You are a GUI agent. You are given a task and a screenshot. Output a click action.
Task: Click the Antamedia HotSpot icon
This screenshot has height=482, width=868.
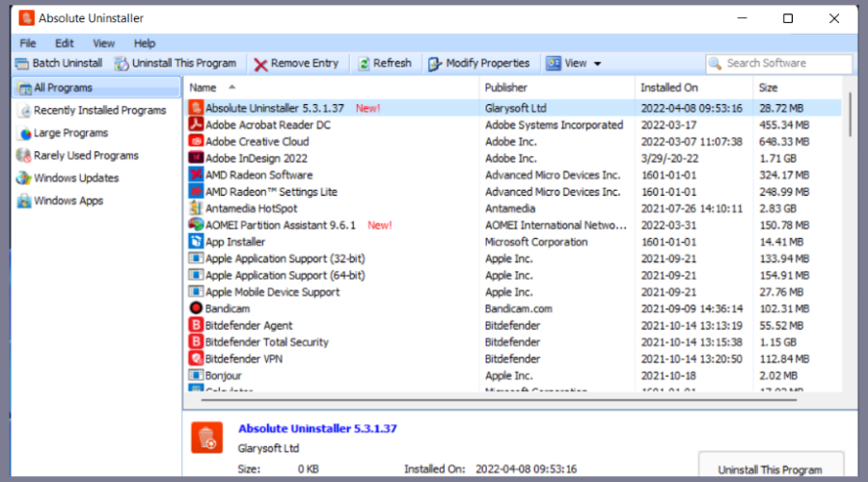click(x=196, y=208)
